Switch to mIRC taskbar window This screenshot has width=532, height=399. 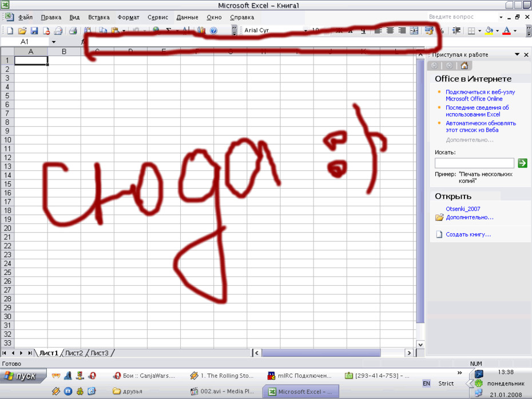[300, 376]
